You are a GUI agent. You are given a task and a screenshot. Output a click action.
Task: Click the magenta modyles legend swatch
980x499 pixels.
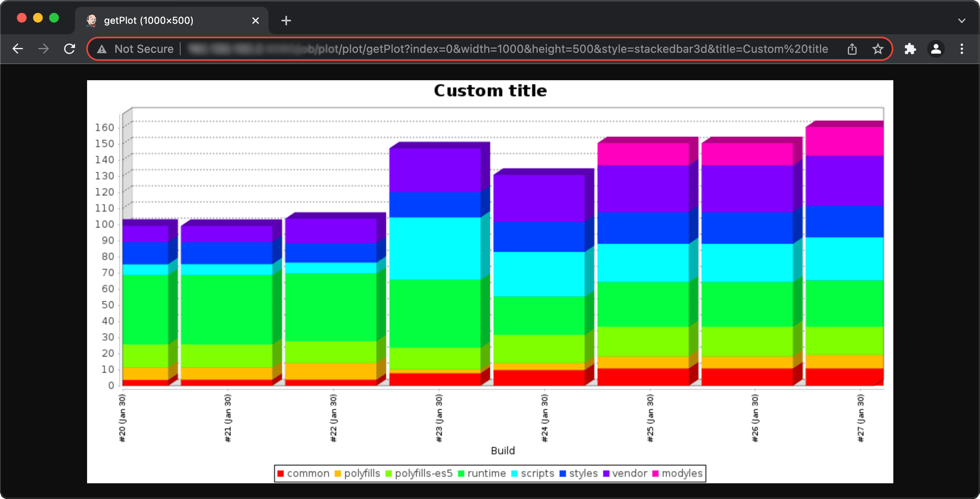tap(655, 474)
